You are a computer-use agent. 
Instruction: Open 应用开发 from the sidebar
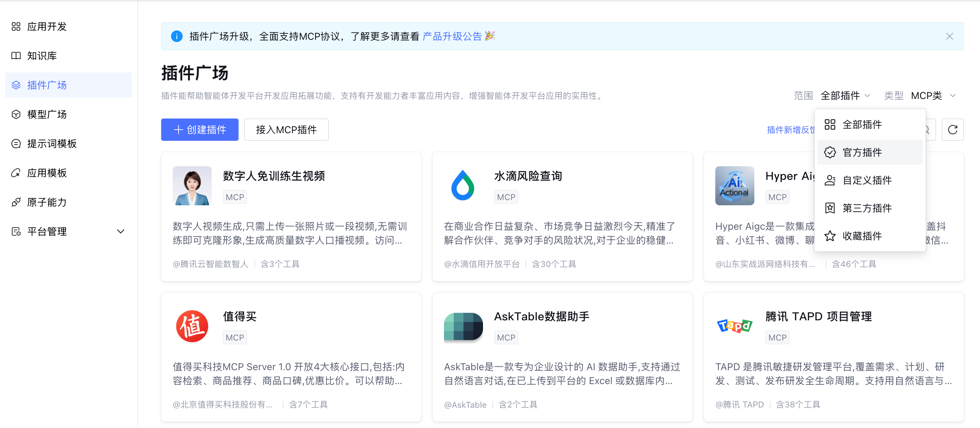click(47, 26)
